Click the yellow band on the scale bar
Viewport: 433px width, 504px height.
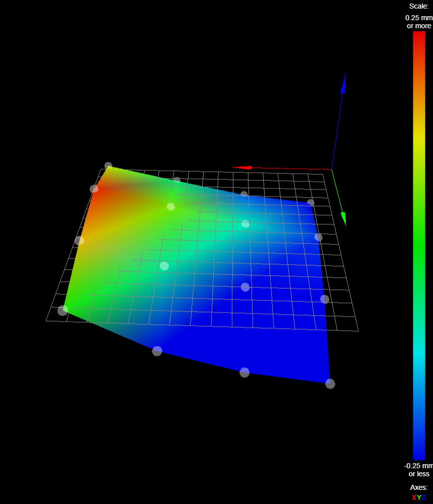[419, 144]
